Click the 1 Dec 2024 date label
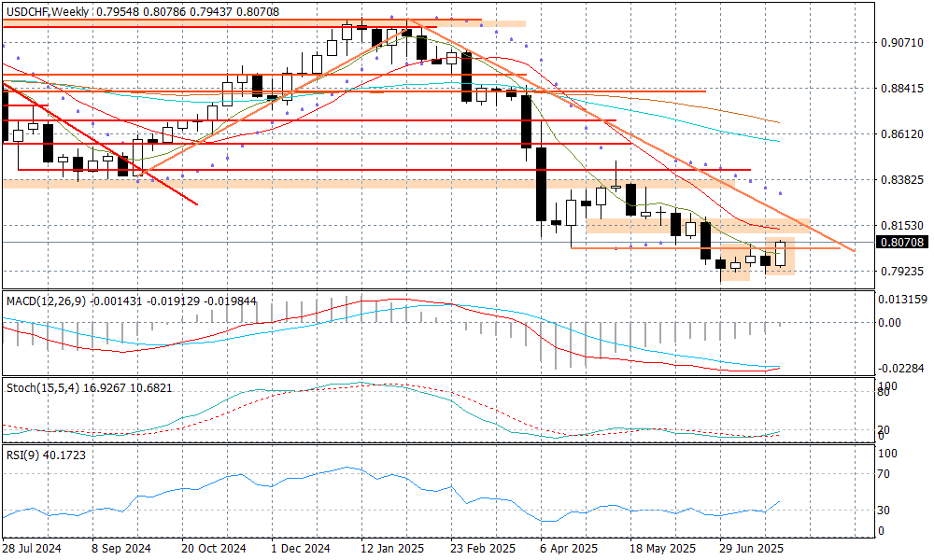Image resolution: width=934 pixels, height=560 pixels. pyautogui.click(x=300, y=548)
